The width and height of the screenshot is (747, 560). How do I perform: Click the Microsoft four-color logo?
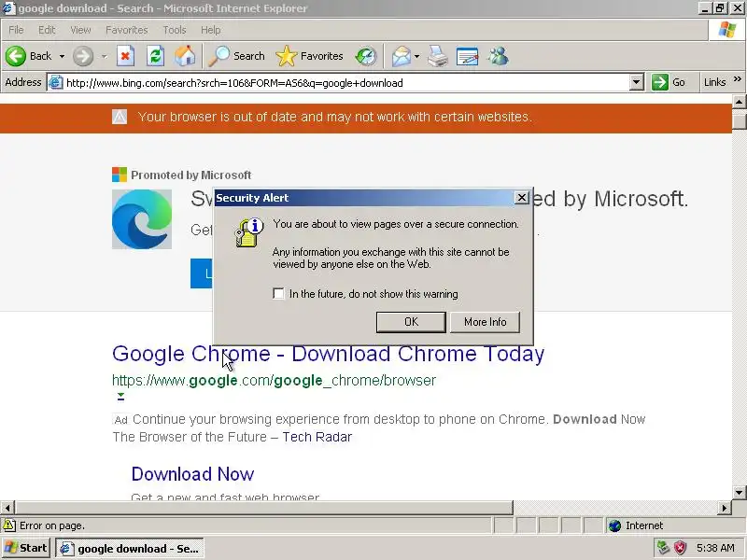click(120, 175)
